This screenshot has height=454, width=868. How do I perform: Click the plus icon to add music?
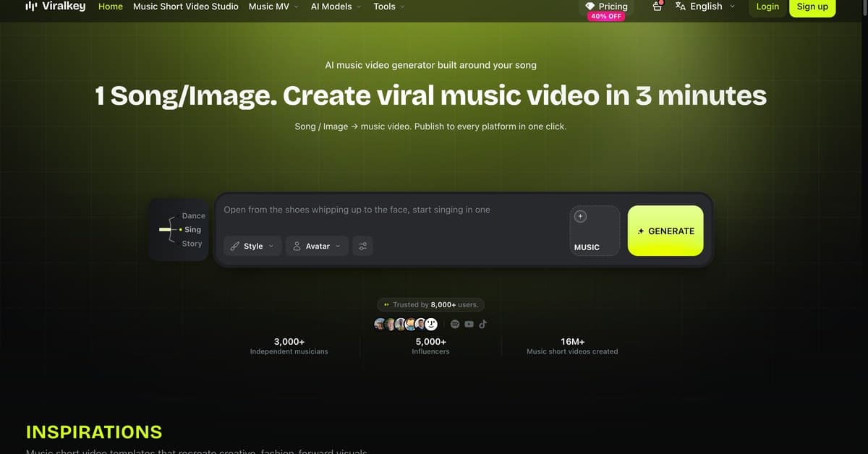[580, 216]
